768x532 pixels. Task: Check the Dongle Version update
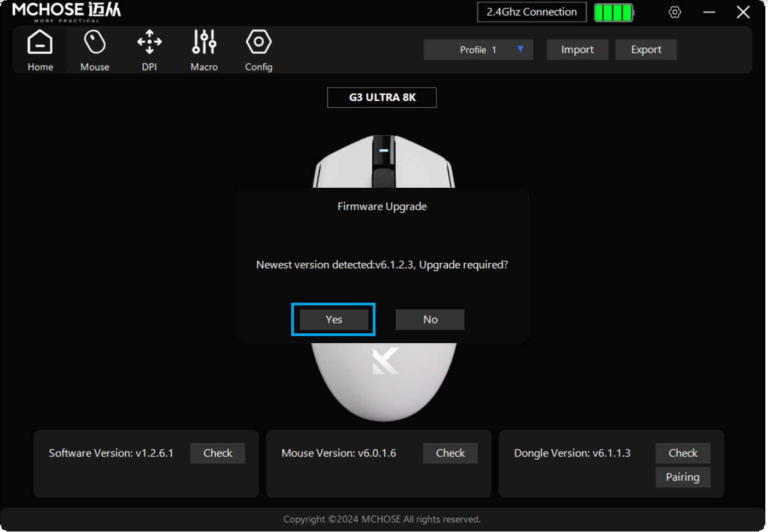click(683, 453)
